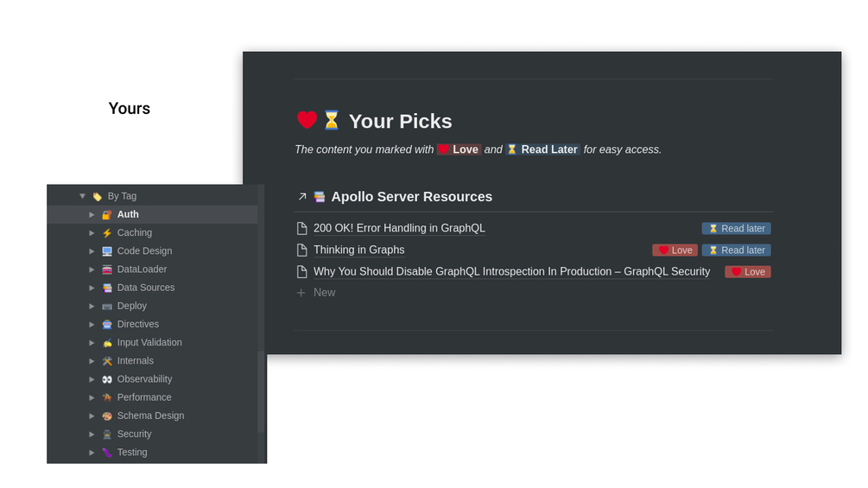The width and height of the screenshot is (868, 488).
Task: Open the Performance tag page
Action: coord(144,397)
